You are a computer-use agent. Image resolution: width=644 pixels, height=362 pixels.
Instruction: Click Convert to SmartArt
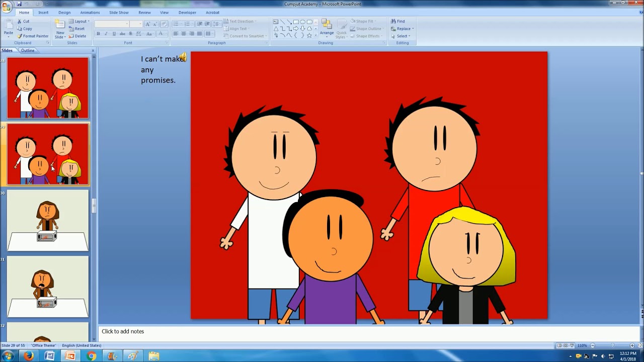[245, 36]
